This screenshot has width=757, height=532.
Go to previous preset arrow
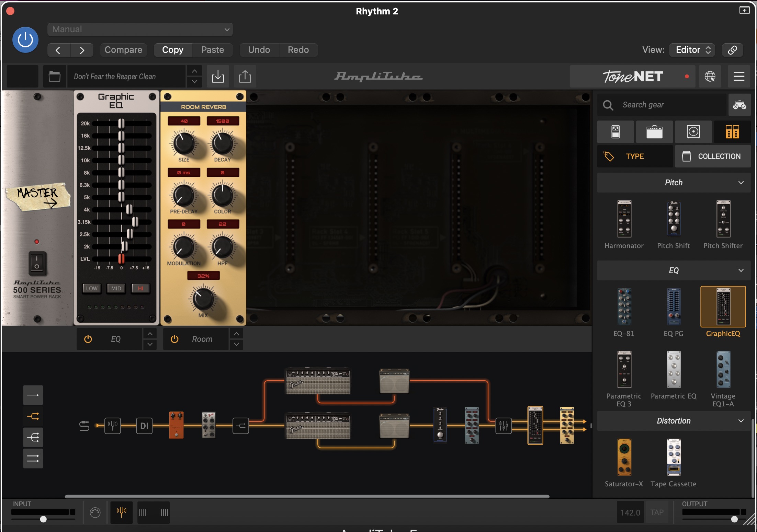click(58, 50)
